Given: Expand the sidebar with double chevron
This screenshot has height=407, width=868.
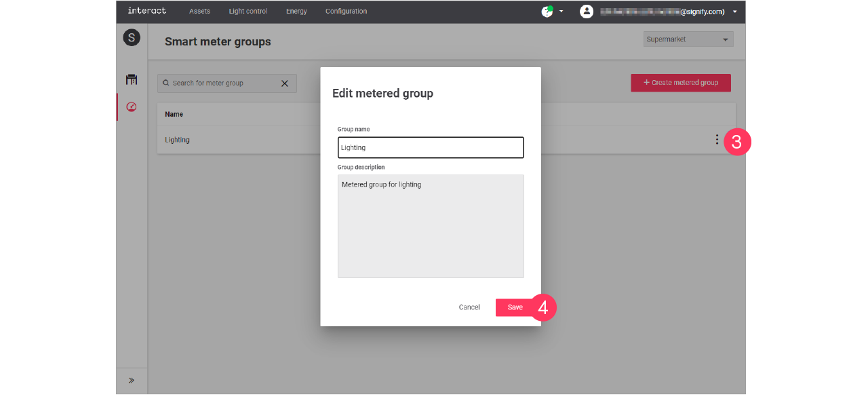Looking at the screenshot, I should click(132, 381).
